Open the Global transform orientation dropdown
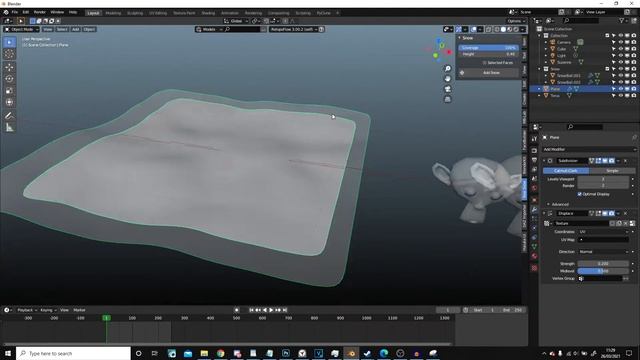Image resolution: width=640 pixels, height=360 pixels. pos(236,21)
